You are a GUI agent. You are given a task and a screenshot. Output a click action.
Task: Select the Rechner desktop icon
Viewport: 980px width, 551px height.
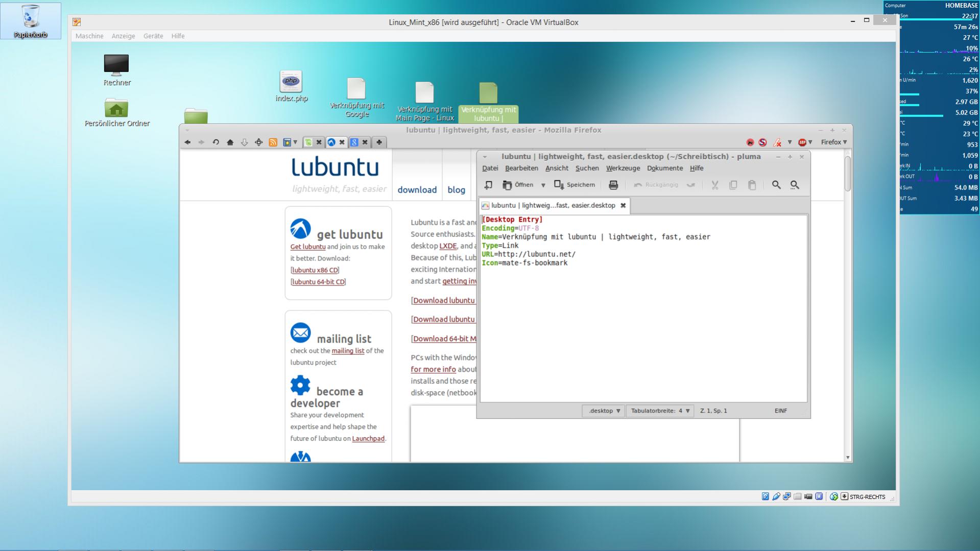point(117,70)
